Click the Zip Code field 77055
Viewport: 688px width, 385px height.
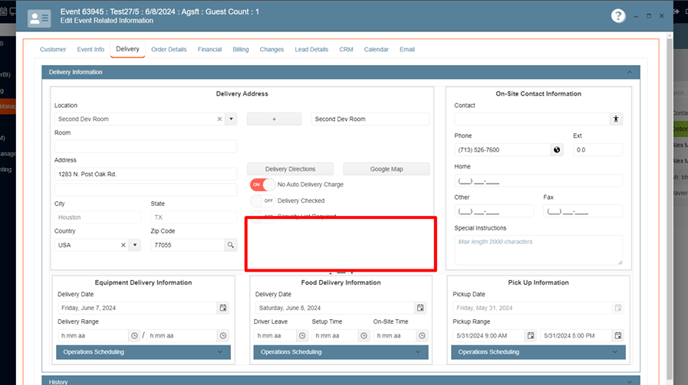(x=188, y=245)
